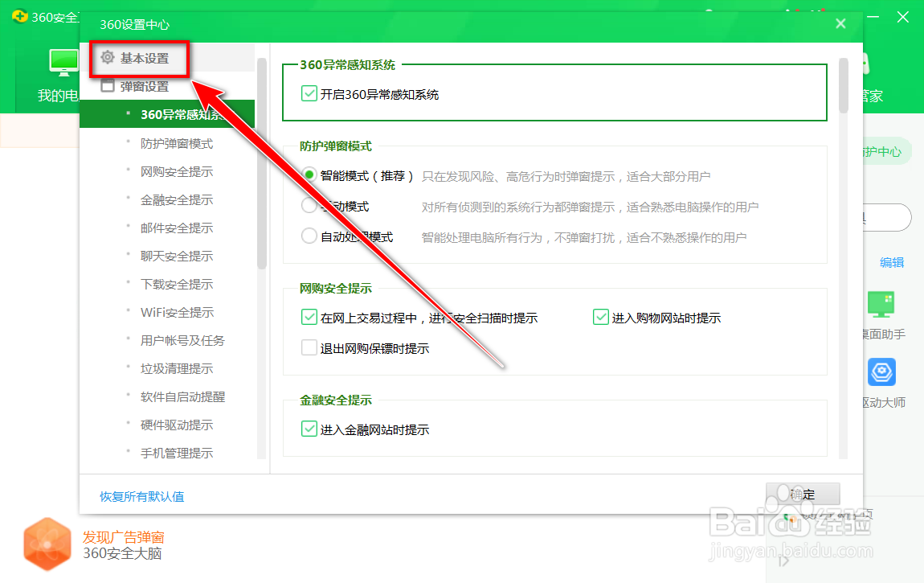Open 软件自启动提醒 sidebar item
The height and width of the screenshot is (583, 924).
point(182,397)
